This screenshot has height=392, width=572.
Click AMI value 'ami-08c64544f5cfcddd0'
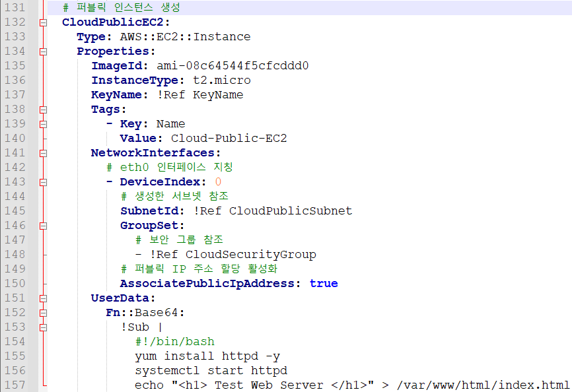pyautogui.click(x=232, y=65)
